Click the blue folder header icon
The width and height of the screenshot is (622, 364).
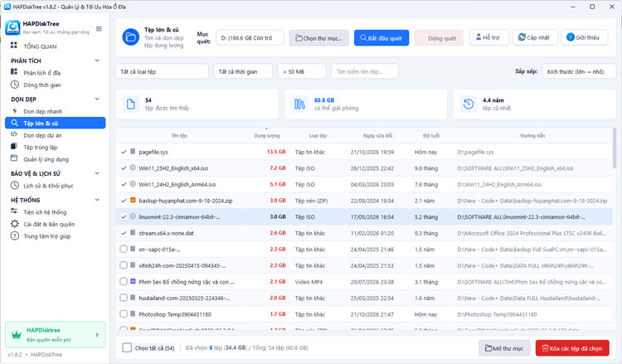[x=130, y=37]
